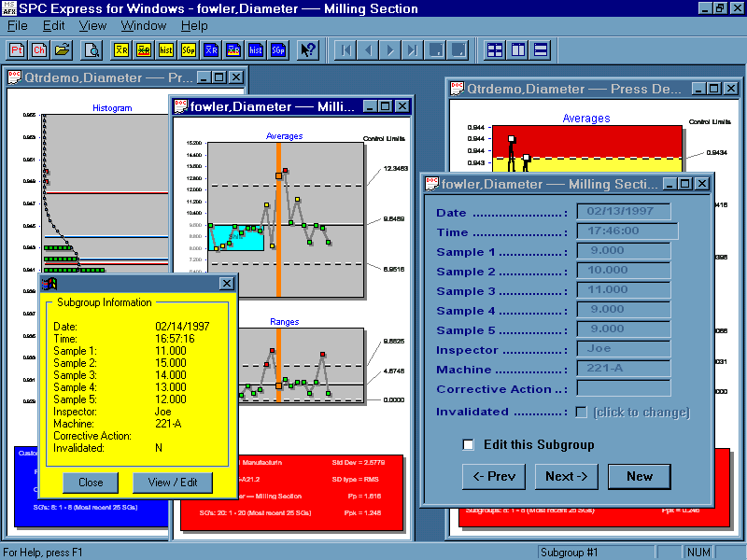
Task: Click the empty Corrective Action field
Action: pyautogui.click(x=624, y=387)
